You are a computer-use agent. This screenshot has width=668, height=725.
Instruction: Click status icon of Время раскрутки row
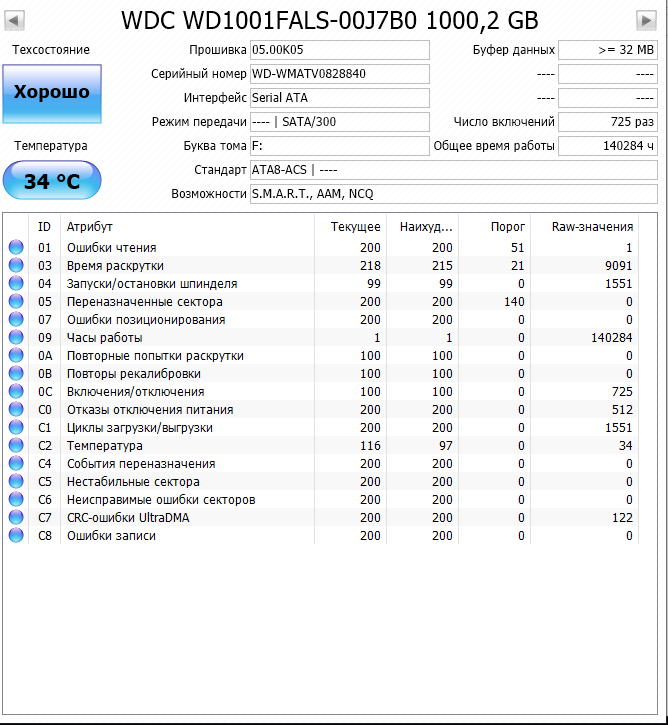(x=16, y=265)
